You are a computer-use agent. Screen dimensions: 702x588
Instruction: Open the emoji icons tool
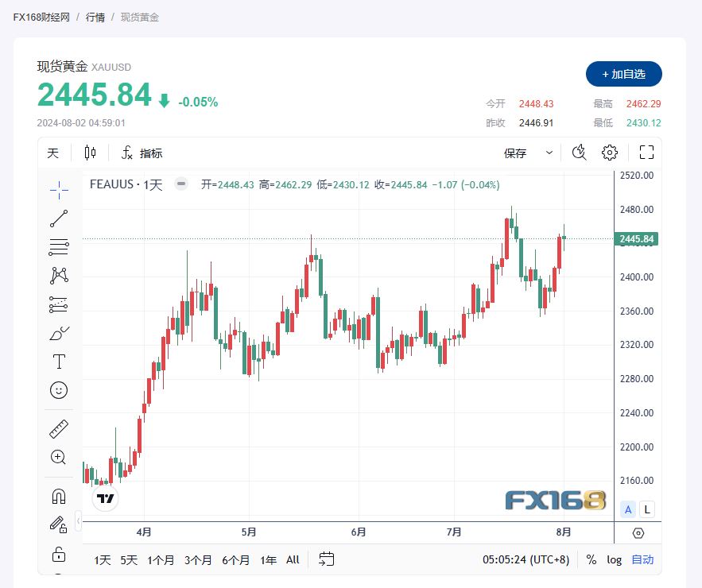(x=59, y=390)
